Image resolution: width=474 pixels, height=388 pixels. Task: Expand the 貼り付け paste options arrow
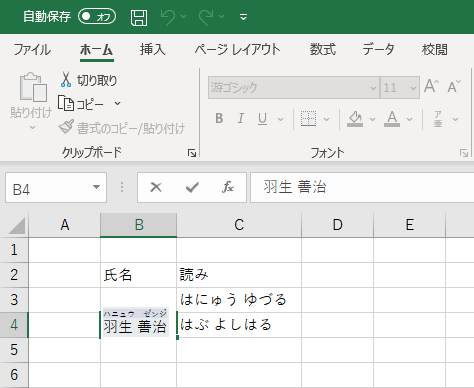(32, 127)
